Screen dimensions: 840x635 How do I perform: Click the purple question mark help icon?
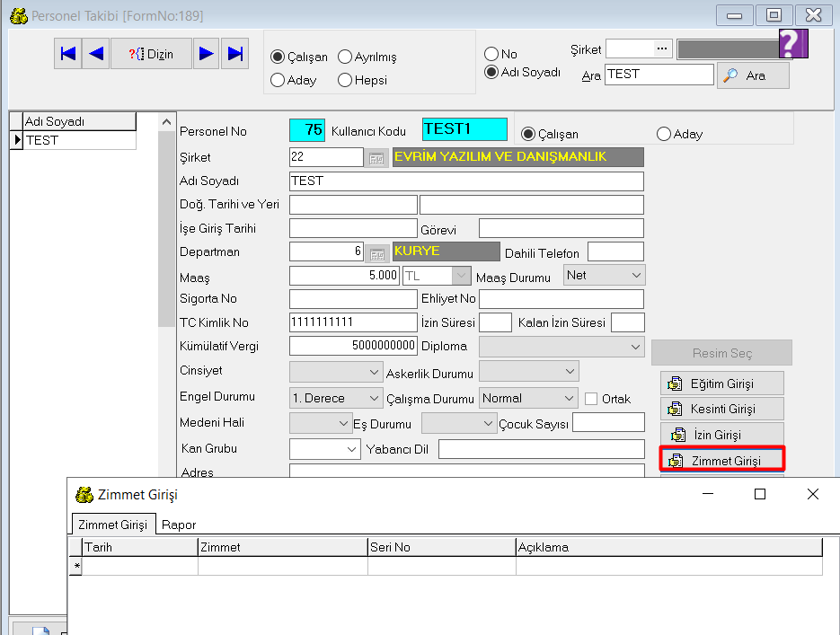(793, 43)
